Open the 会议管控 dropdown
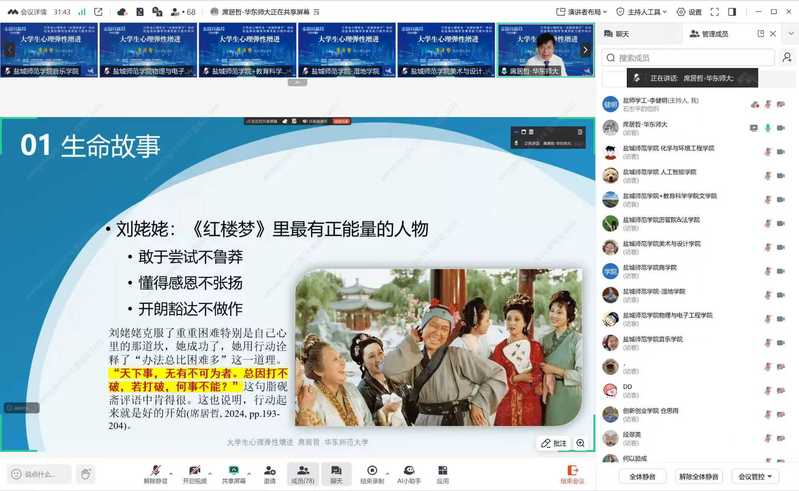799x491 pixels. click(x=753, y=477)
